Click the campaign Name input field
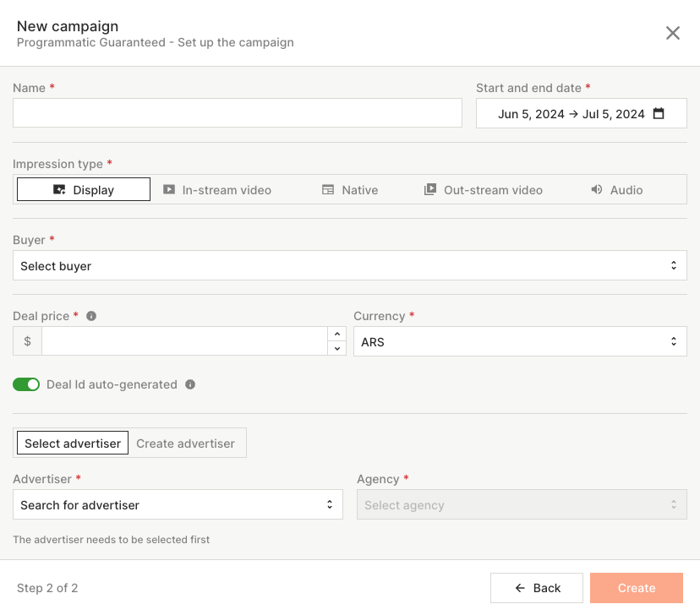700x615 pixels. point(238,113)
